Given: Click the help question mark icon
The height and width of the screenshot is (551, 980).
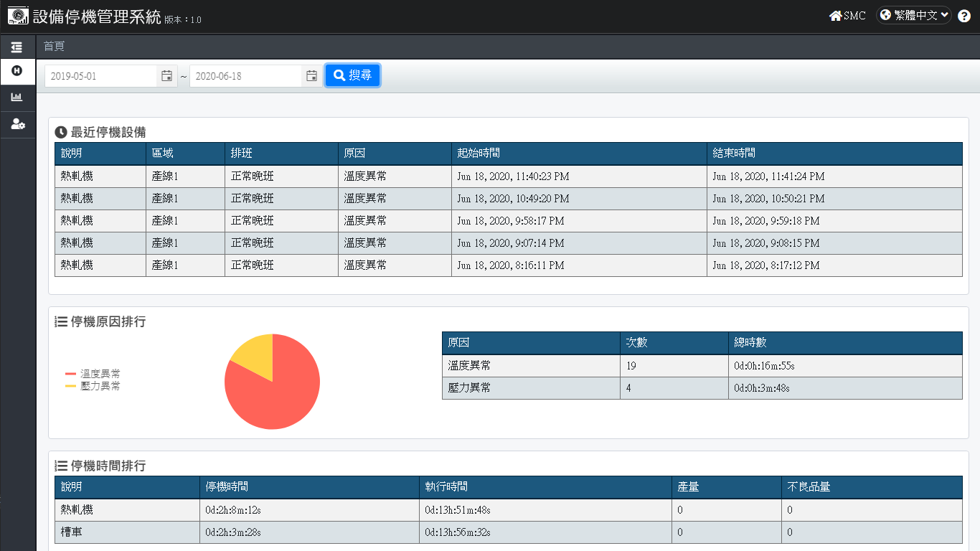Looking at the screenshot, I should point(963,16).
